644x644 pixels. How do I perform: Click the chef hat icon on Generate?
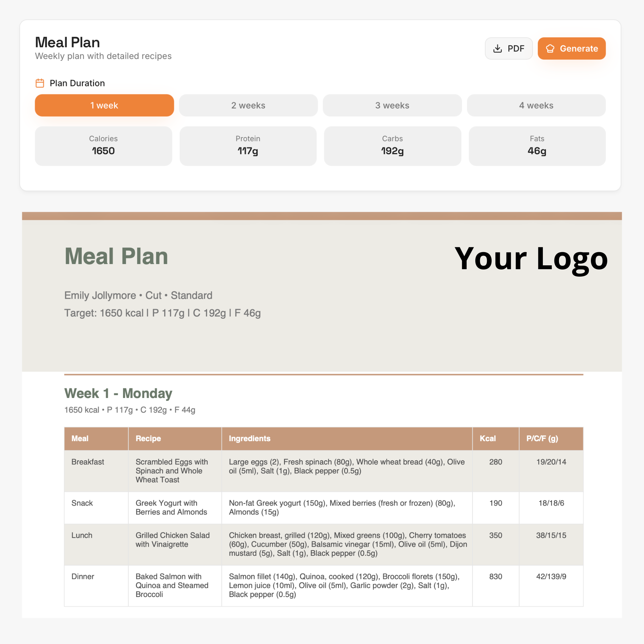pyautogui.click(x=550, y=49)
